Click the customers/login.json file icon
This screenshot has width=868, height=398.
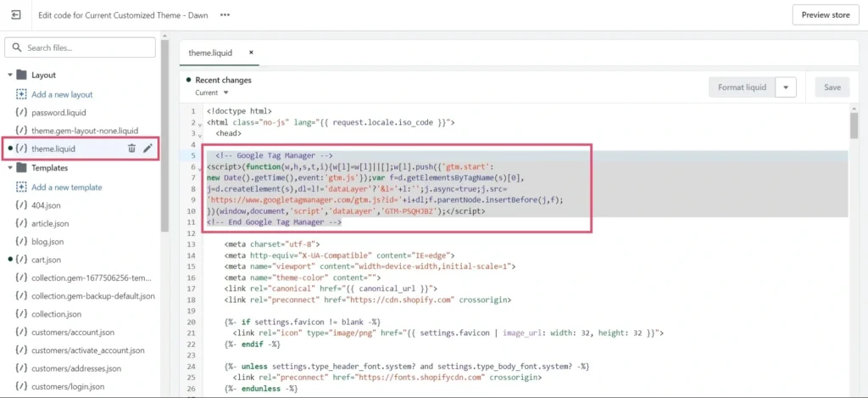click(x=21, y=386)
